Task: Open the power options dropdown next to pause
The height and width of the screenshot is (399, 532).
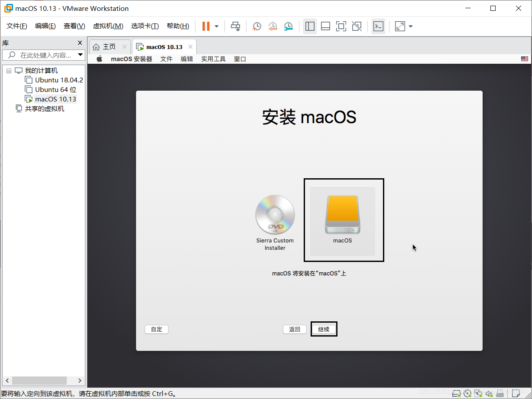Action: (x=217, y=26)
